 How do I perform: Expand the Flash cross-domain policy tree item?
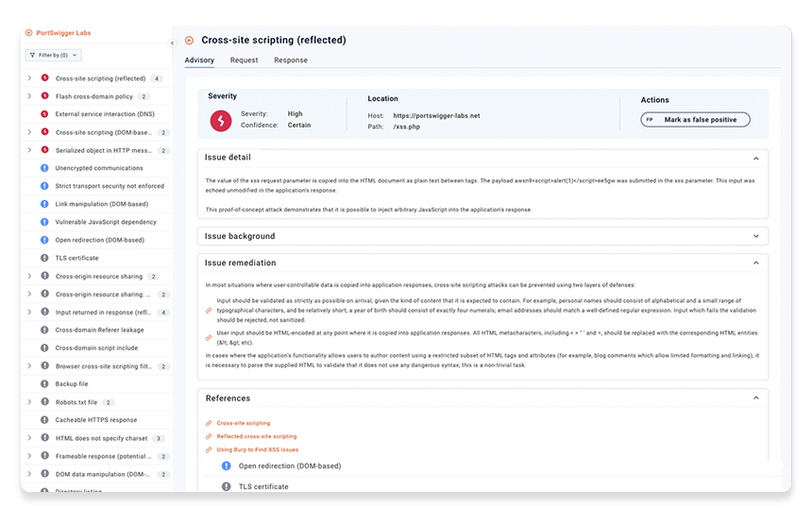[29, 96]
